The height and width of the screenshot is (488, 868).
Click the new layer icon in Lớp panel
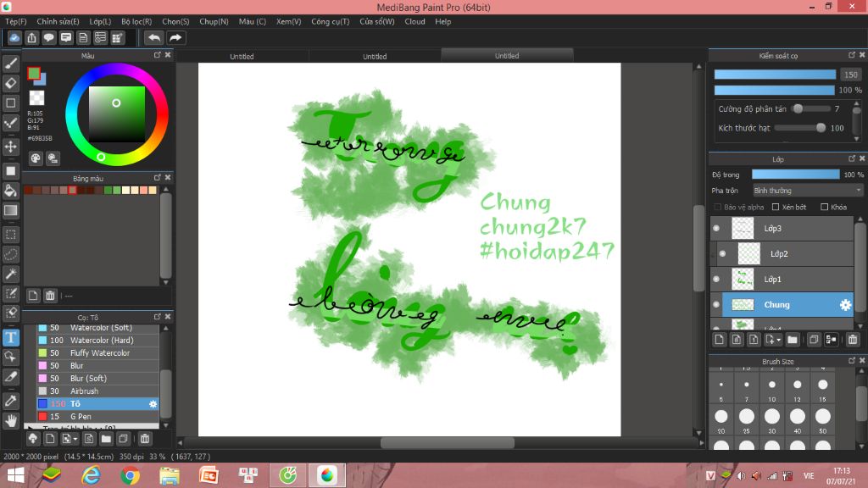(719, 340)
